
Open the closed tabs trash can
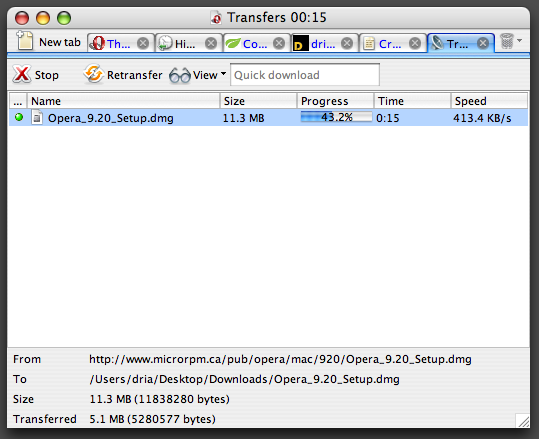[x=507, y=41]
